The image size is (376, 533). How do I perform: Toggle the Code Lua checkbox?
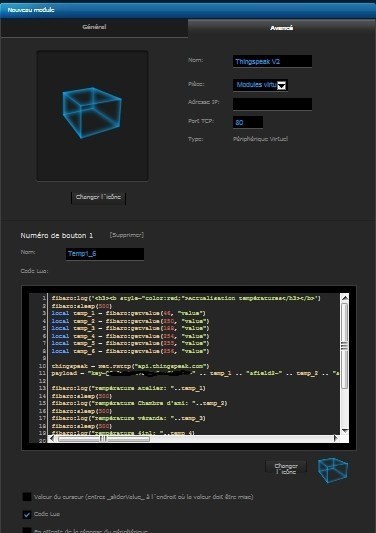pos(27,514)
